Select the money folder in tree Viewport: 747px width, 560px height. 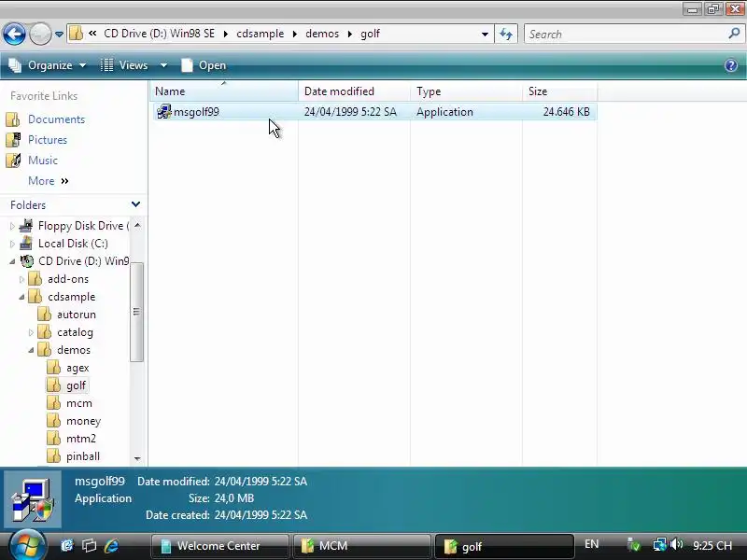tap(83, 421)
